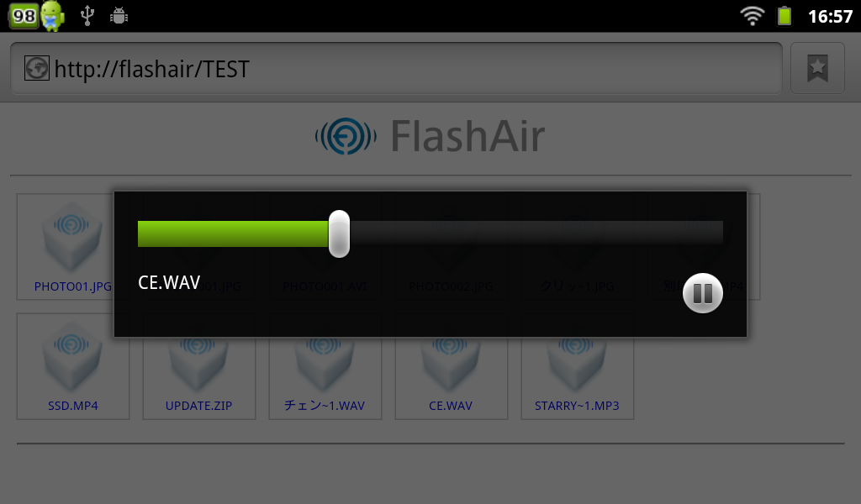
Task: Pause the CE.WAV audio playback
Action: 702,293
